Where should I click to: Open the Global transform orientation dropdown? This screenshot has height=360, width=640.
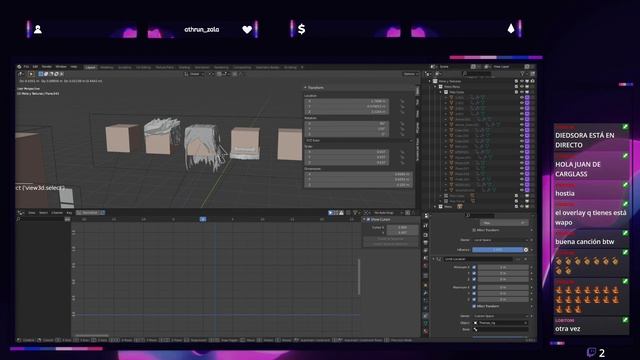click(x=195, y=74)
